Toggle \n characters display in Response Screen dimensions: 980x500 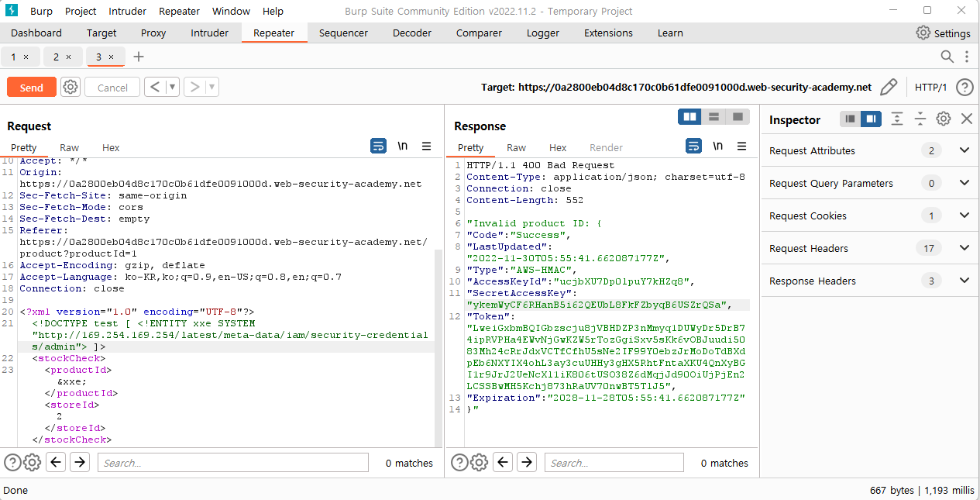coord(718,146)
